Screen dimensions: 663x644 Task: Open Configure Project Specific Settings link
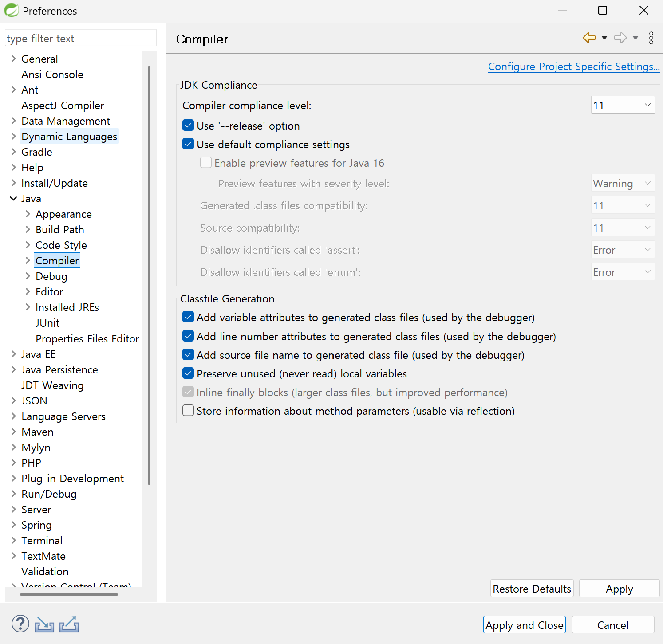click(574, 67)
